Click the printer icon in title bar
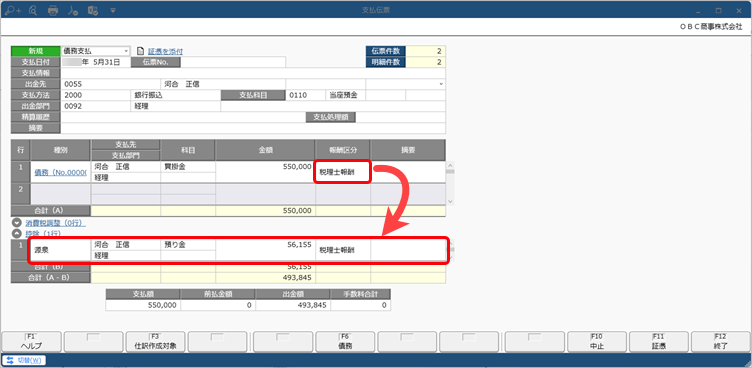The width and height of the screenshot is (752, 368). 53,10
